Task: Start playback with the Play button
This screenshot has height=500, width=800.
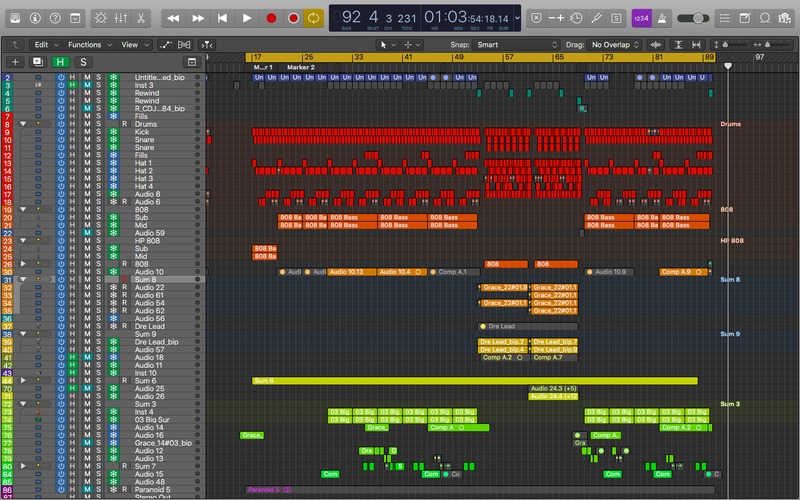Action: [x=247, y=18]
